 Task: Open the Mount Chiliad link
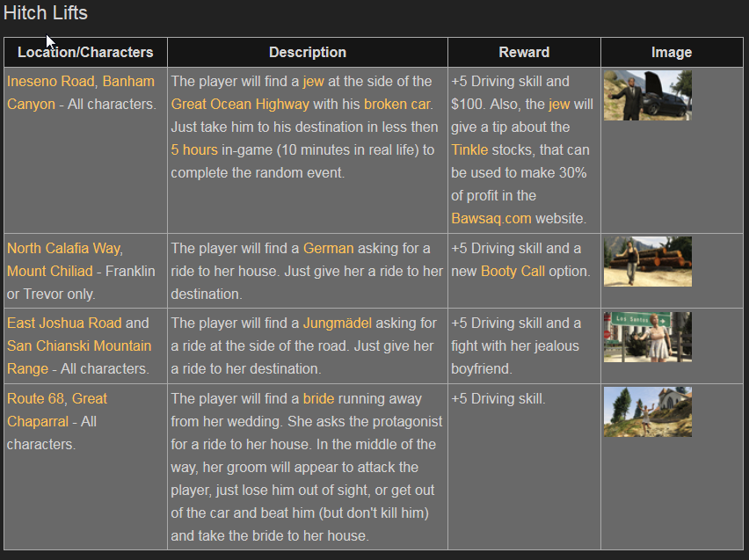pyautogui.click(x=50, y=272)
